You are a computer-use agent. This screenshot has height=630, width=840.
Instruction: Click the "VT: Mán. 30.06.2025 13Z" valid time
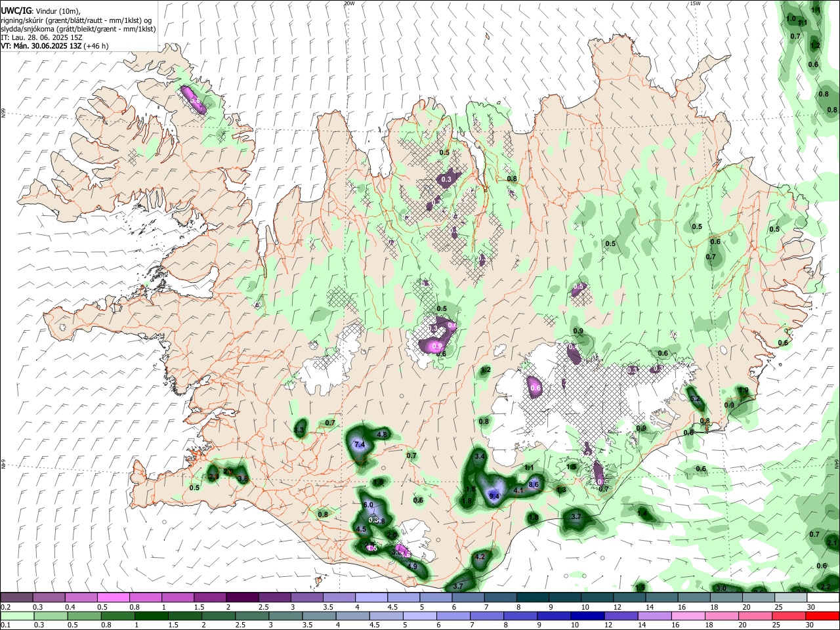tap(41, 46)
